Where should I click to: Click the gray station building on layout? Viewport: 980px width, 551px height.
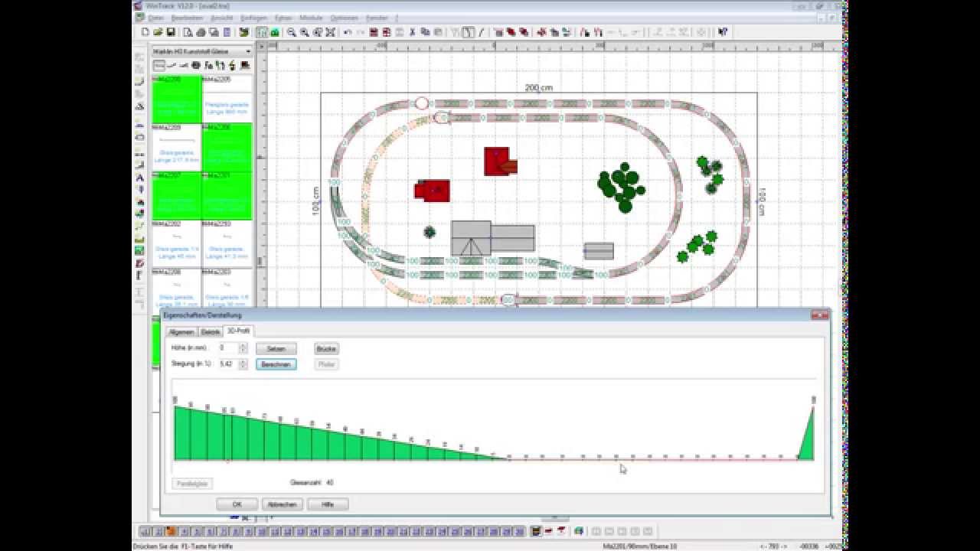click(x=492, y=238)
